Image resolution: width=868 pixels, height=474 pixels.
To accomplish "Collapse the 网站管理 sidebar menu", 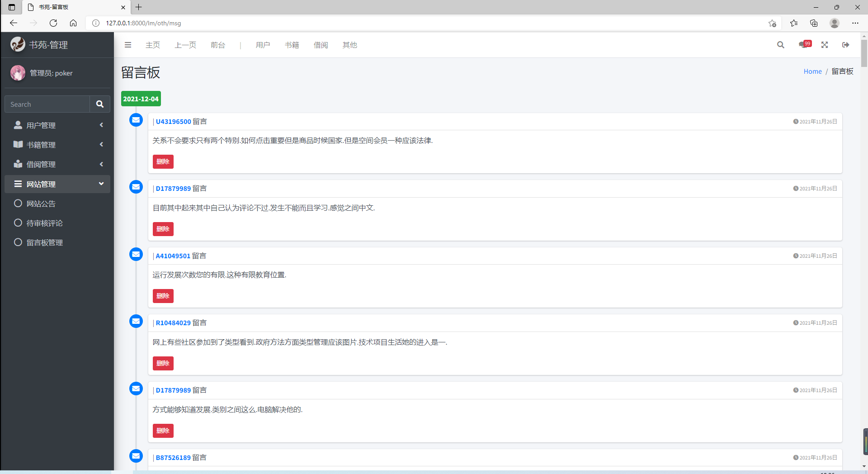I will pyautogui.click(x=57, y=184).
